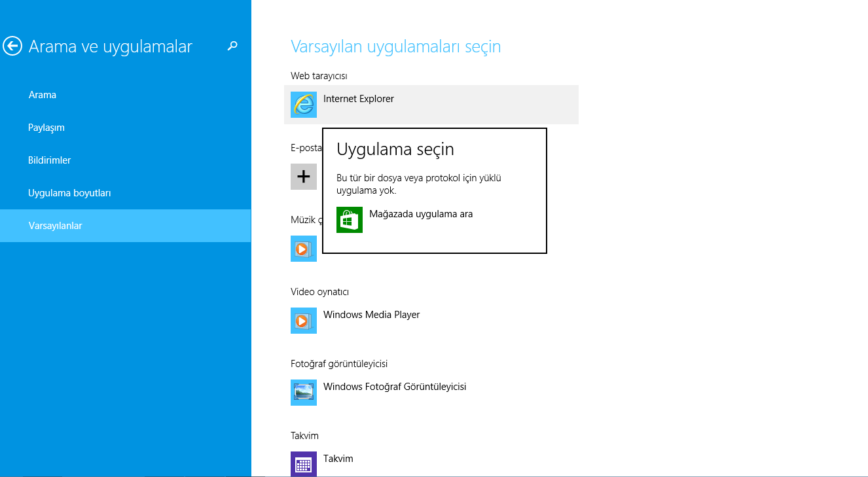868x477 pixels.
Task: Click the Fotoğraf görüntüleyicisi label
Action: coord(339,364)
